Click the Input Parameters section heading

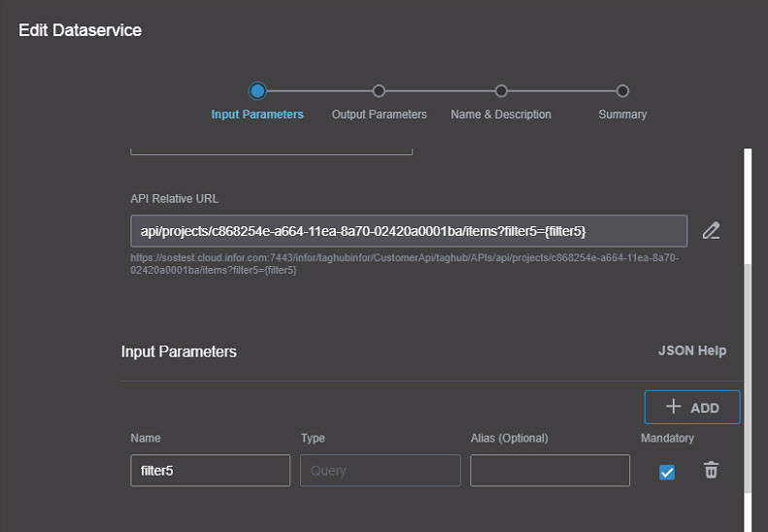tap(179, 351)
